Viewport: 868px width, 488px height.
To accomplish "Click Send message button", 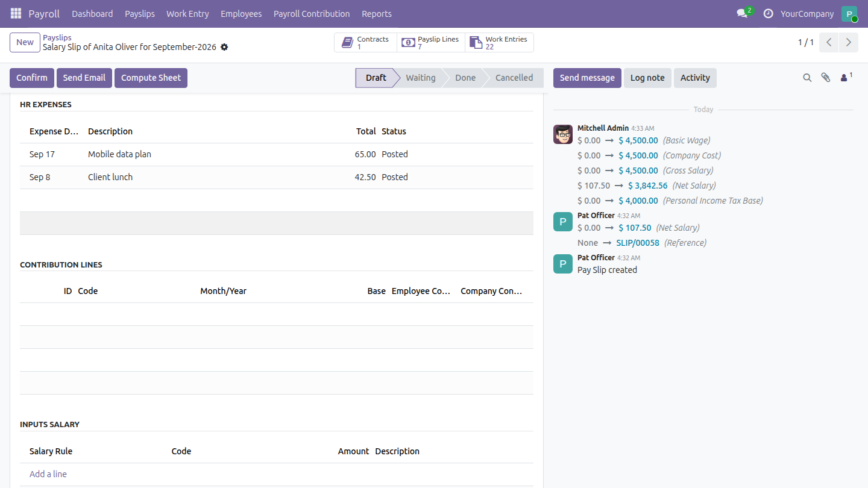I will coord(587,78).
